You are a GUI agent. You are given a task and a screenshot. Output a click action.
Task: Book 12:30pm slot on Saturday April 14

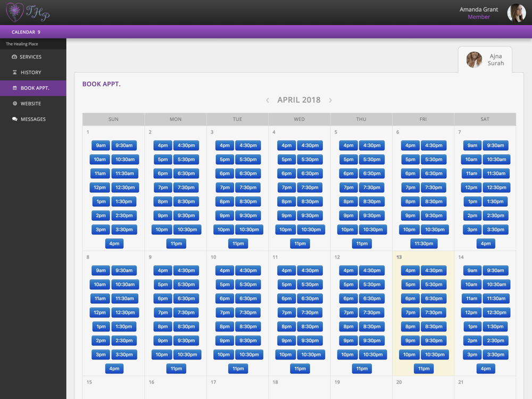click(x=497, y=312)
